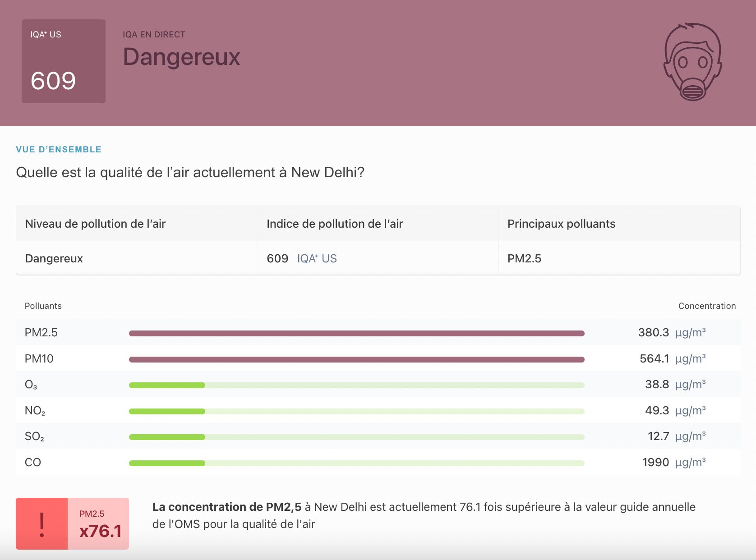Click the VUE D'ENSEMBLE section heading
Screen dimensions: 756x560
59,150
